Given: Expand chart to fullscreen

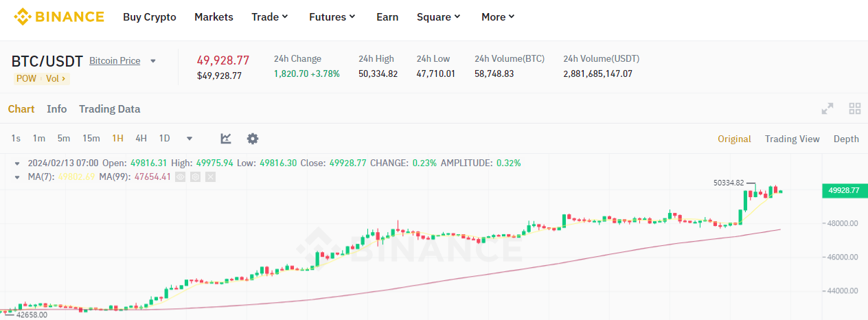Looking at the screenshot, I should click(x=827, y=108).
